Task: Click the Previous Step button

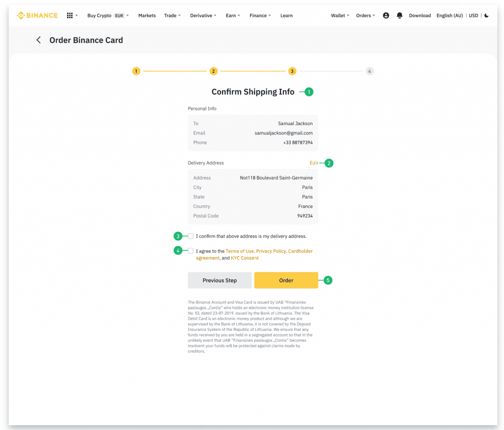Action: pos(220,280)
